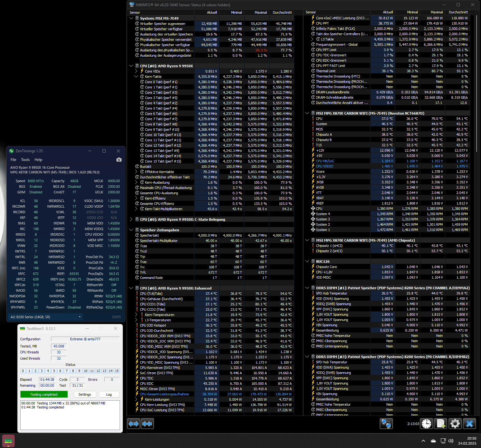
Task: Click HWiNFO title bar app icon
Action: tap(131, 5)
